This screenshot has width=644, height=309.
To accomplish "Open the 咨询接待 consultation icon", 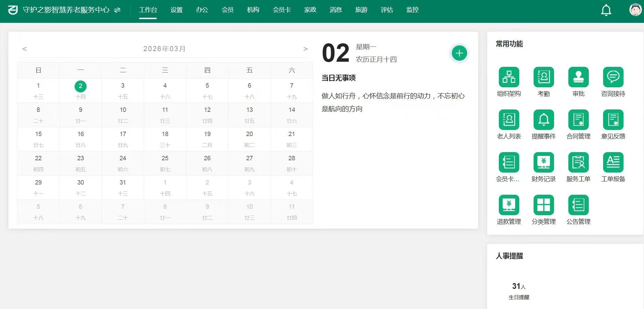I will tap(613, 77).
